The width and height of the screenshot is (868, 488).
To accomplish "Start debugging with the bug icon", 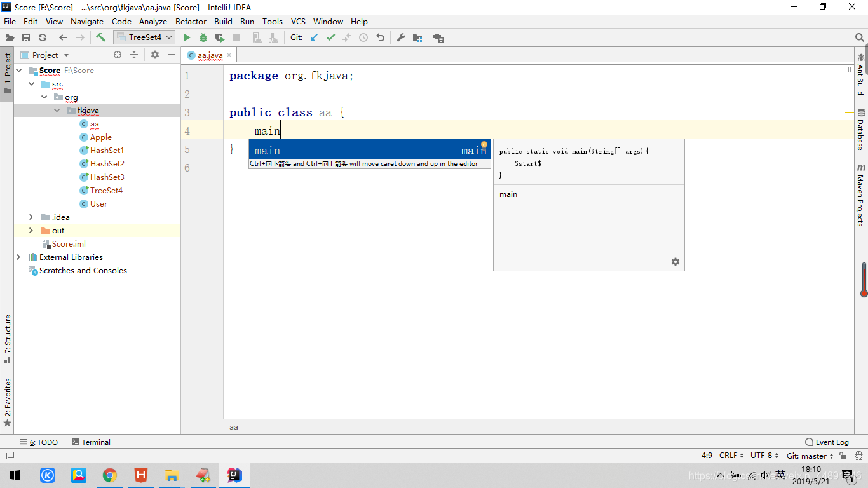I will pyautogui.click(x=203, y=37).
